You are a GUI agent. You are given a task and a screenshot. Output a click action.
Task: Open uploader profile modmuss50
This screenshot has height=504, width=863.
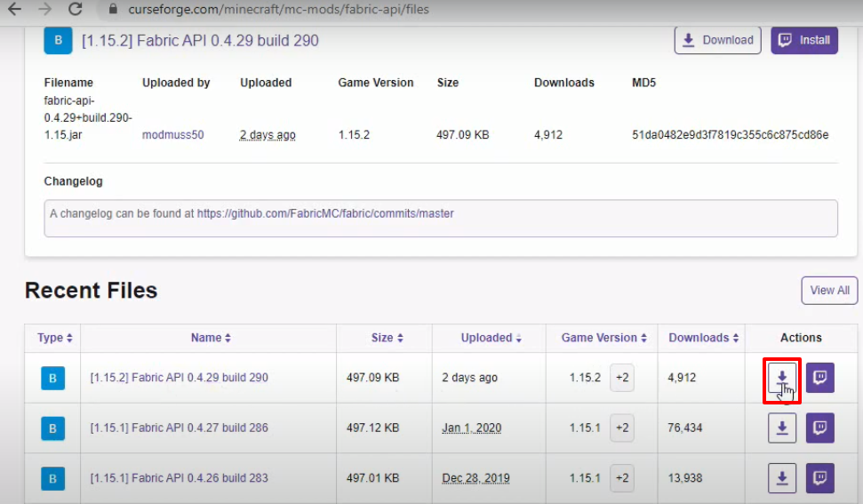point(172,135)
